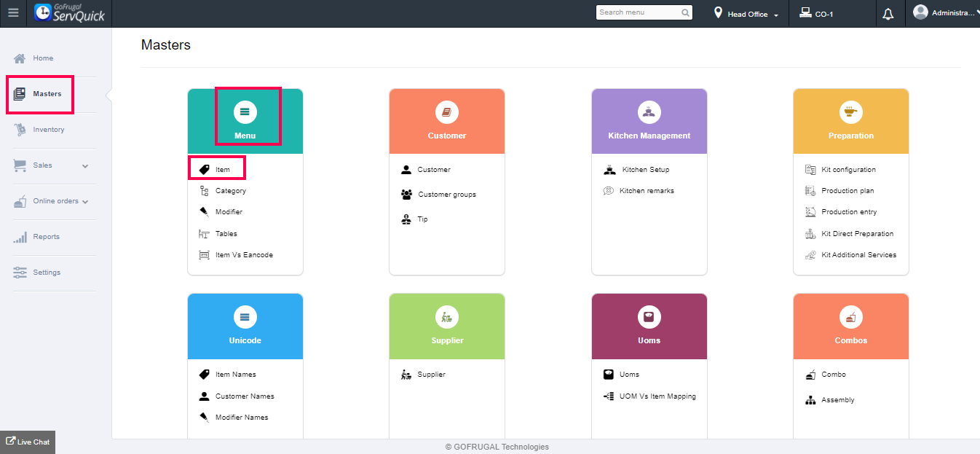Click the Masters icon in sidebar
Image resolution: width=980 pixels, height=454 pixels.
point(20,94)
